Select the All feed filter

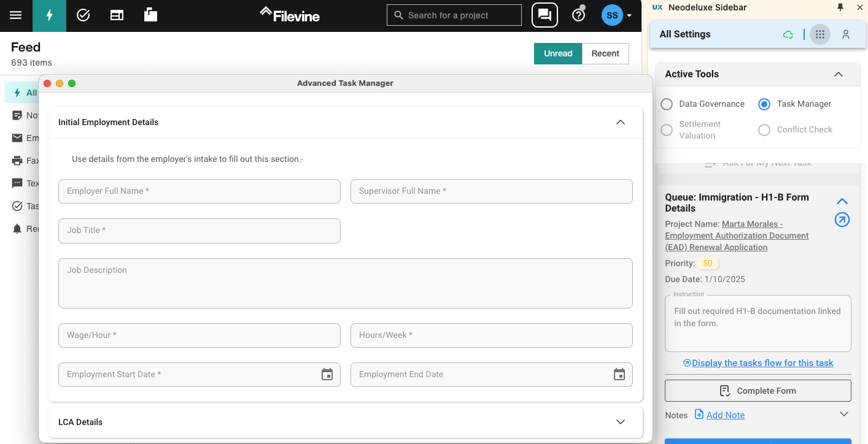[22, 93]
